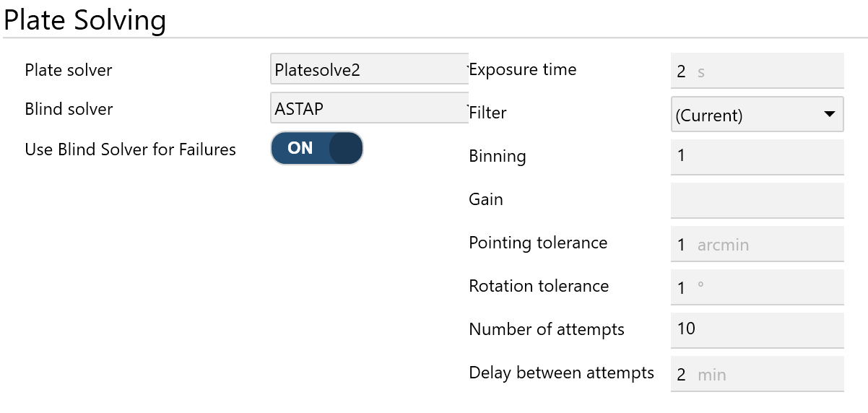
Task: Click the Binning value field
Action: [x=757, y=157]
